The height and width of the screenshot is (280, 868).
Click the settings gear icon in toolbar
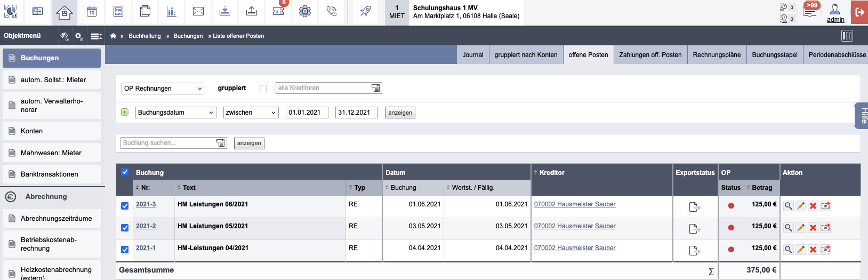[305, 12]
